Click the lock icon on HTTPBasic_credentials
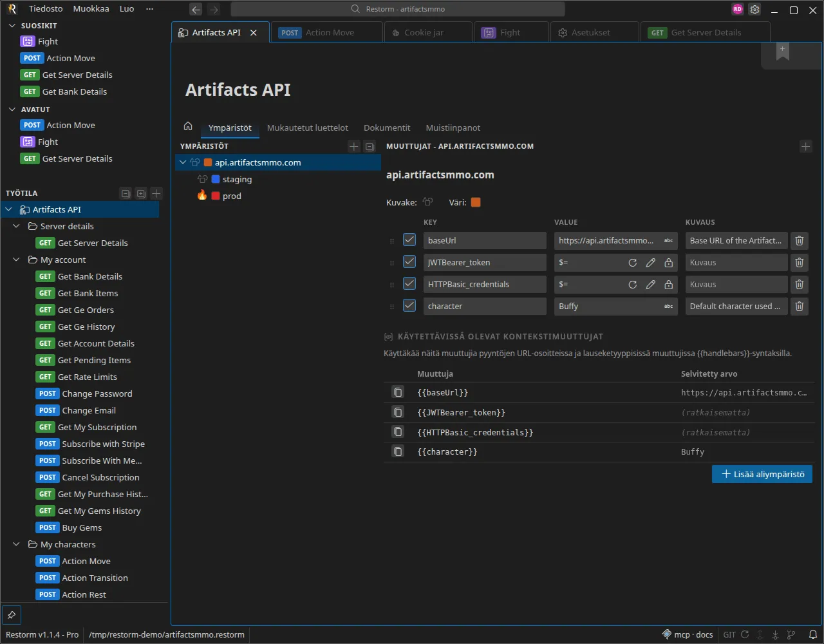 (669, 285)
